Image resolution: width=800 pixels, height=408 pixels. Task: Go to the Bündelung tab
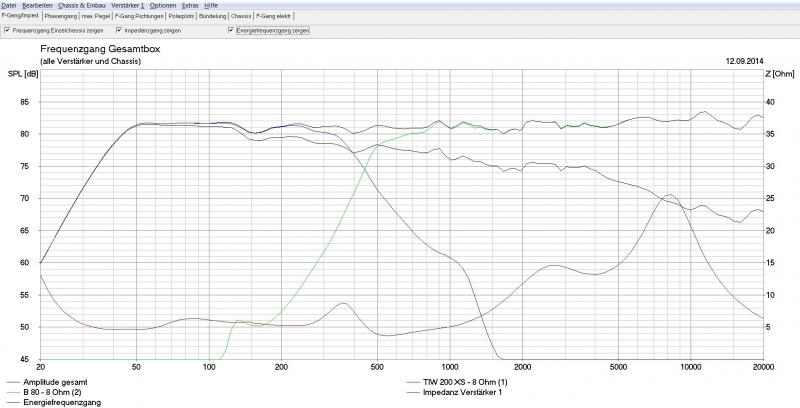[213, 17]
